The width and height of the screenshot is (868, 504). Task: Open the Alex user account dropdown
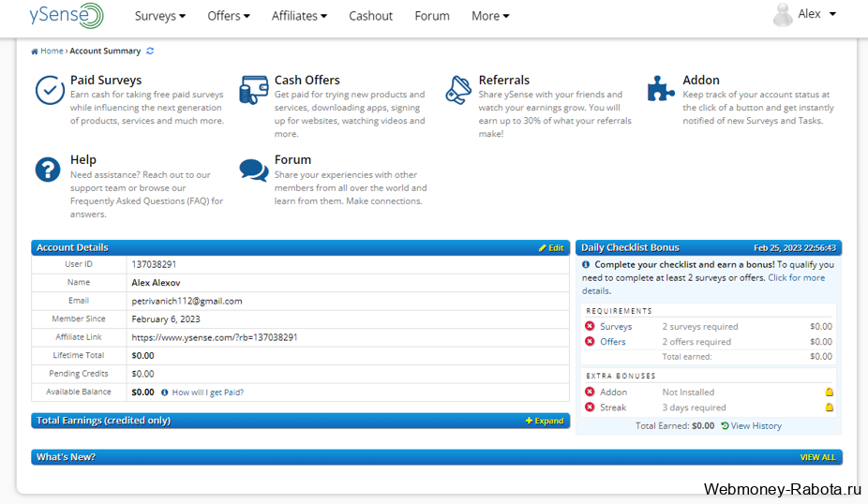[816, 14]
